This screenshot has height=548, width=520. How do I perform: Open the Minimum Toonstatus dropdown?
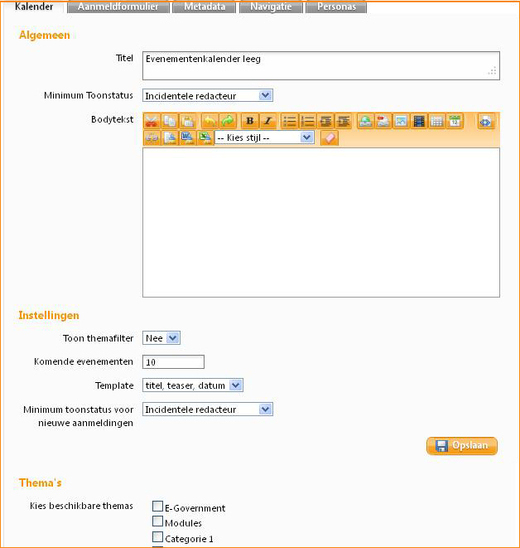pos(208,95)
